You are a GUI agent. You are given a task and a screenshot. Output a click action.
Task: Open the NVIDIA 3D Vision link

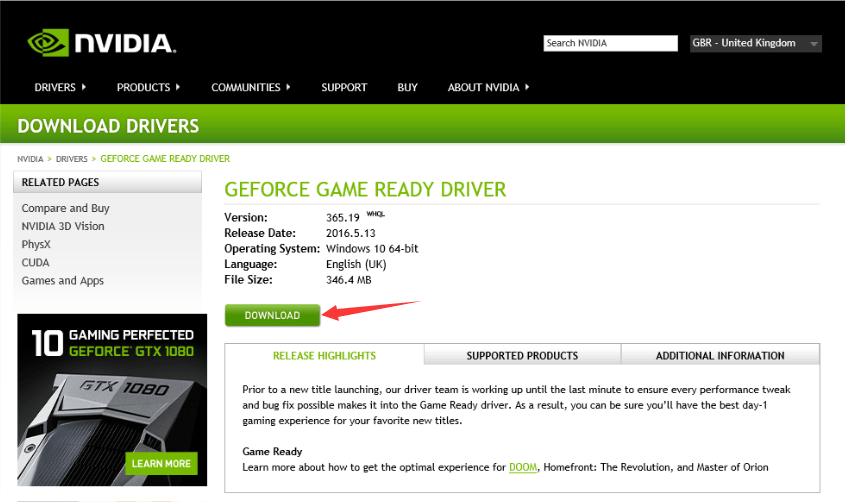click(x=63, y=226)
